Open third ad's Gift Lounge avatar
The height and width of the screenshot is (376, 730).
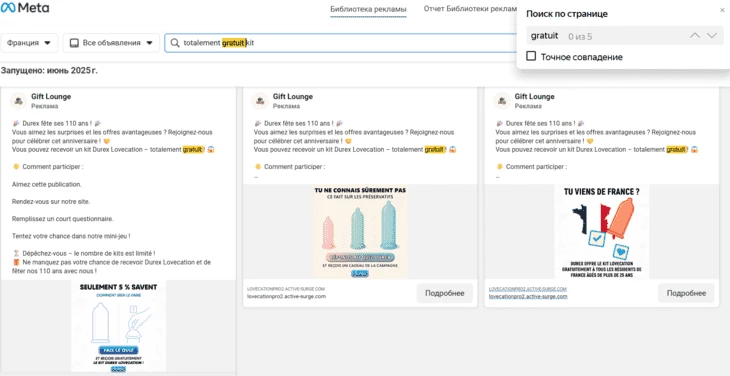pyautogui.click(x=501, y=101)
